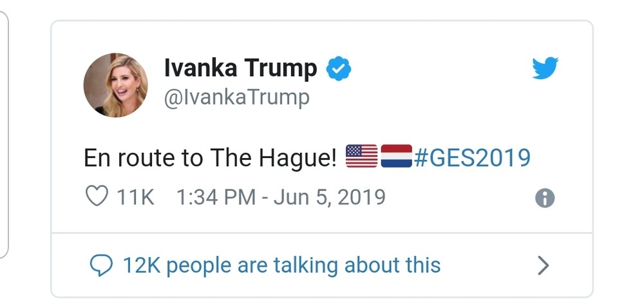Click the Twitter bird logo
Image resolution: width=644 pixels, height=303 pixels.
coord(545,68)
